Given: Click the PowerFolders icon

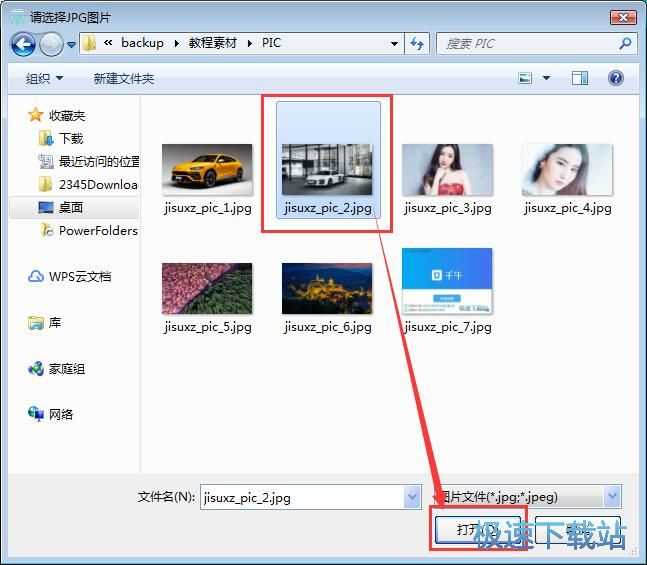Looking at the screenshot, I should point(47,230).
